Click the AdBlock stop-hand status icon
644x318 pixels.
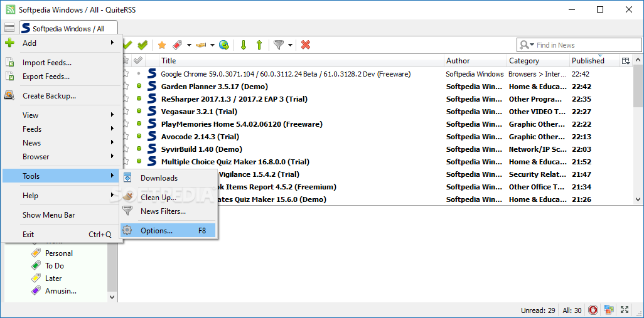click(593, 310)
